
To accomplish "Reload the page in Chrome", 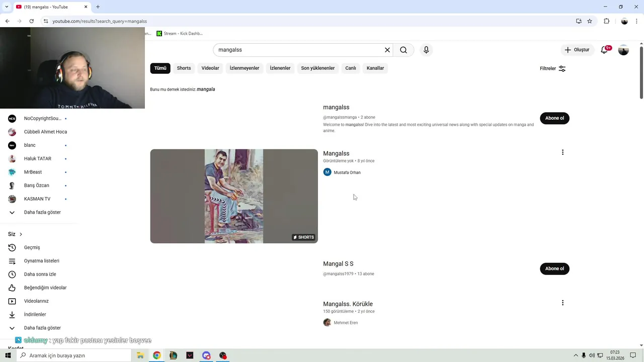I will pos(31,21).
